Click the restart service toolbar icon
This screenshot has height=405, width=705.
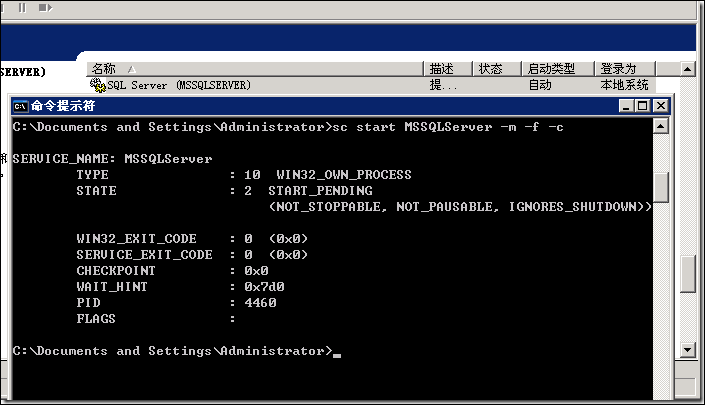pyautogui.click(x=45, y=8)
